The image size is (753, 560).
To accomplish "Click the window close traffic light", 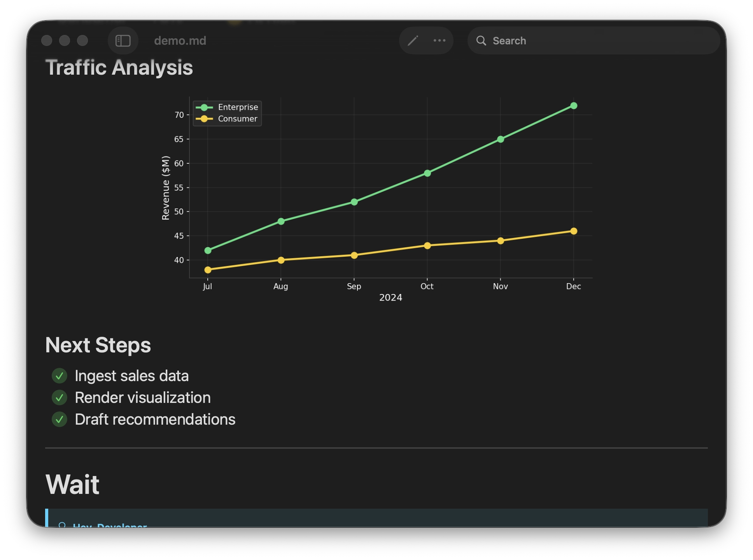I will (x=47, y=41).
